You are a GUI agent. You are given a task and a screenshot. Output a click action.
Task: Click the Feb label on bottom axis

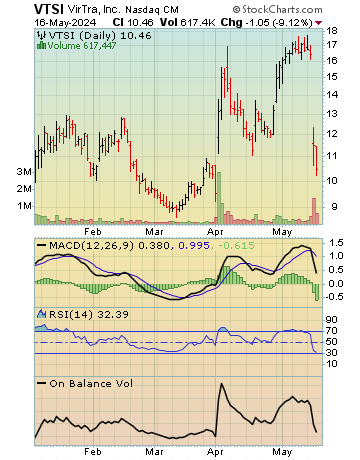pyautogui.click(x=93, y=452)
